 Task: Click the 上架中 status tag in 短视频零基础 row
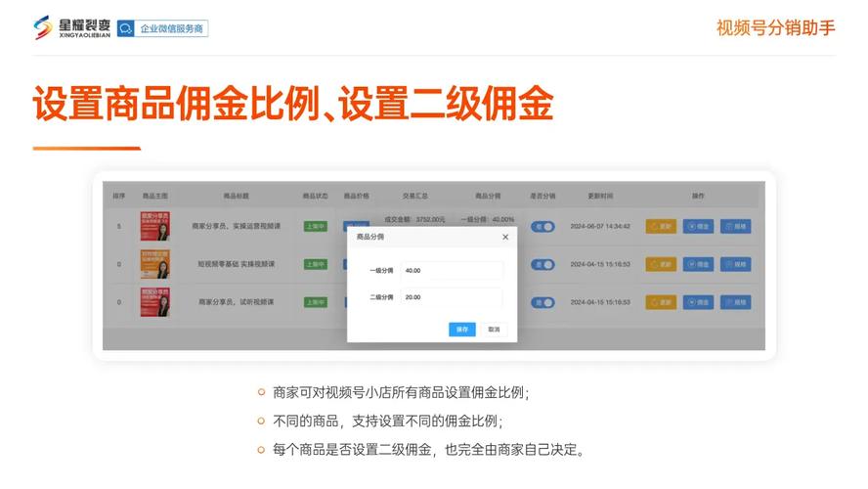click(x=316, y=265)
